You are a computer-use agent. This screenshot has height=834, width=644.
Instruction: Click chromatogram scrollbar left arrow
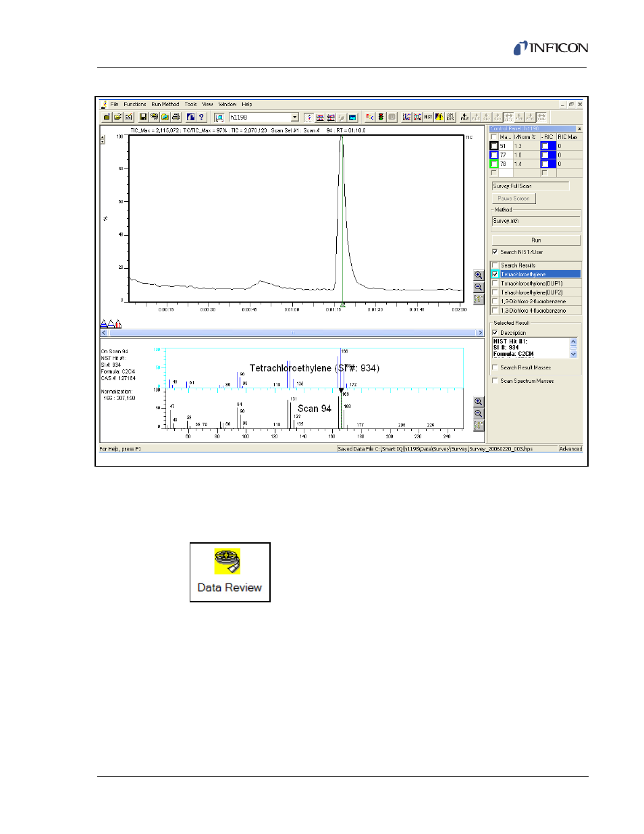pyautogui.click(x=104, y=333)
